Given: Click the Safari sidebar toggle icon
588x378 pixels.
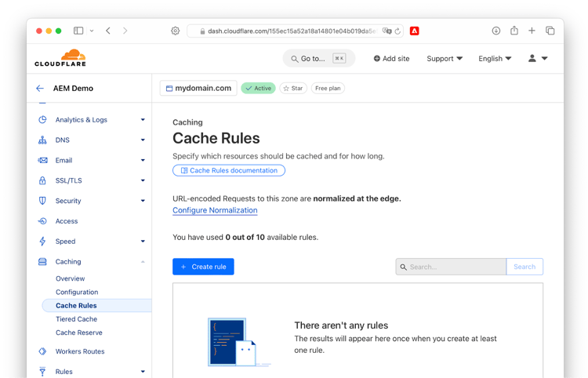Looking at the screenshot, I should [x=78, y=31].
